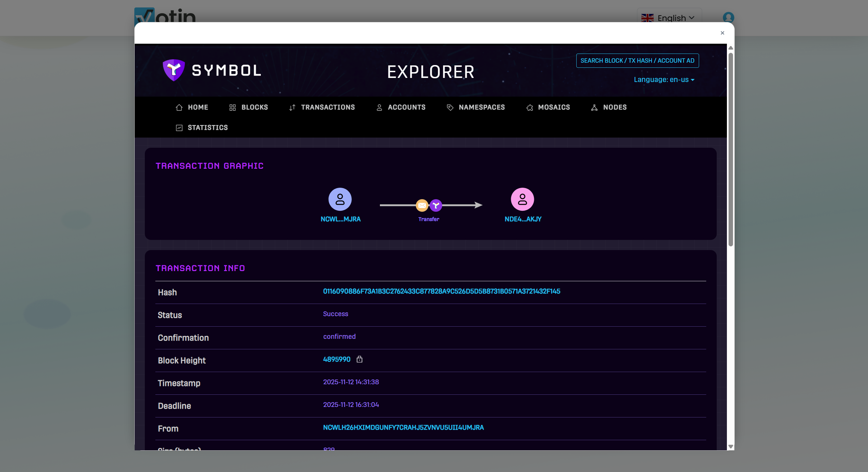Click the Symbol shield logo icon
The image size is (868, 472).
point(174,70)
